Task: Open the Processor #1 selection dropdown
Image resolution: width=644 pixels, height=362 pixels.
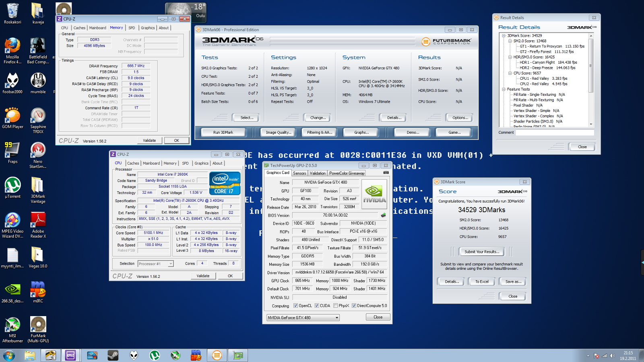Action: tap(155, 264)
